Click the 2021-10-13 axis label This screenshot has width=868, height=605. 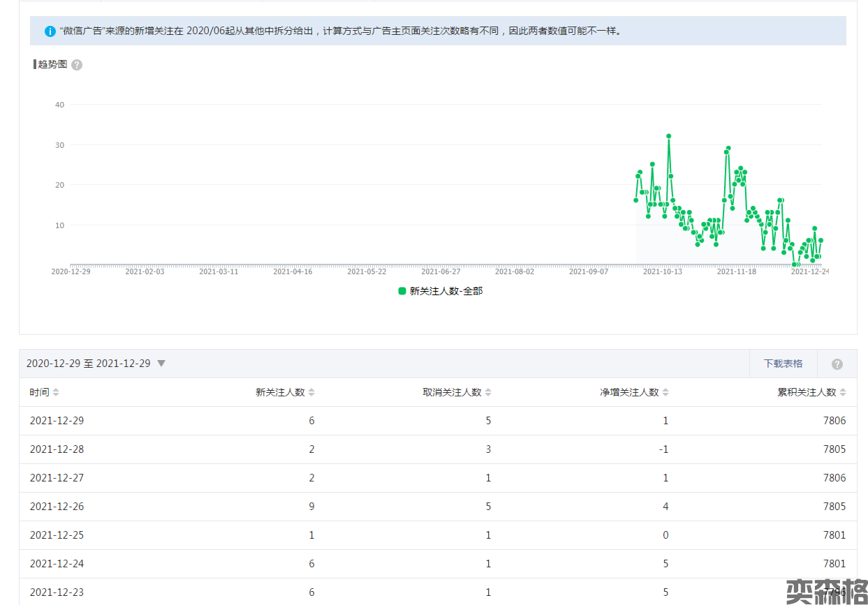[662, 272]
